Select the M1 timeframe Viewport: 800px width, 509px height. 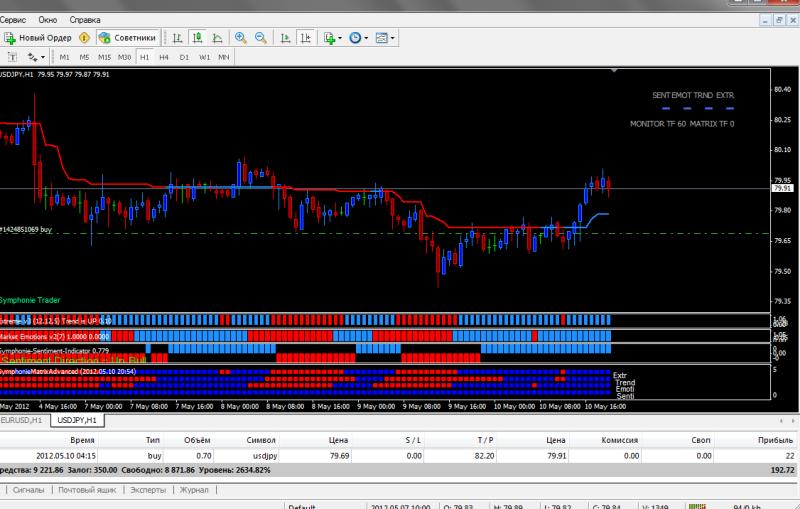[x=64, y=57]
